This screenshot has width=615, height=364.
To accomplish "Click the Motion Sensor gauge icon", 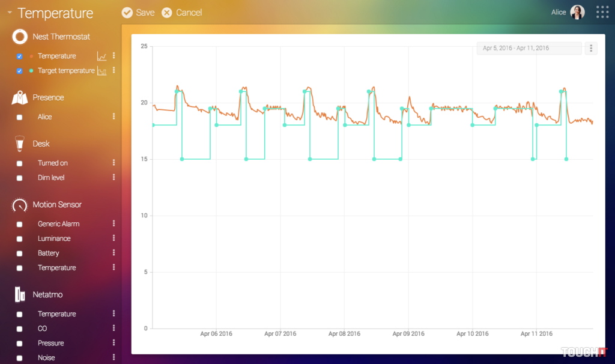I will [20, 205].
